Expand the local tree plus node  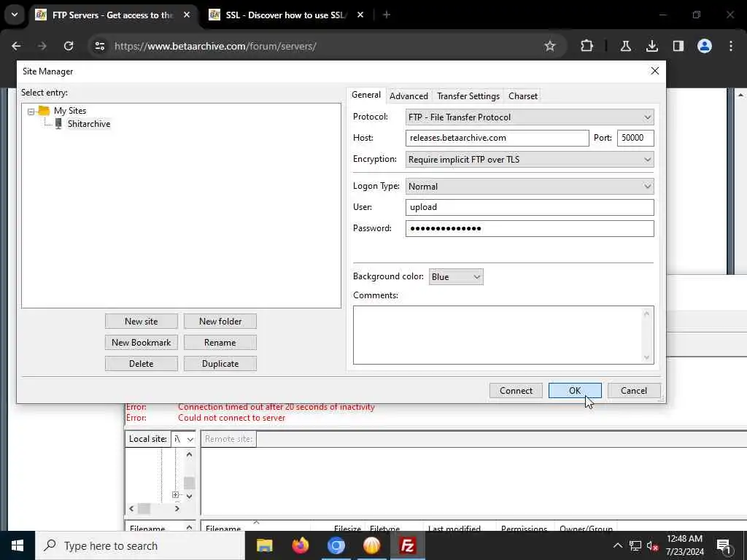pos(175,495)
